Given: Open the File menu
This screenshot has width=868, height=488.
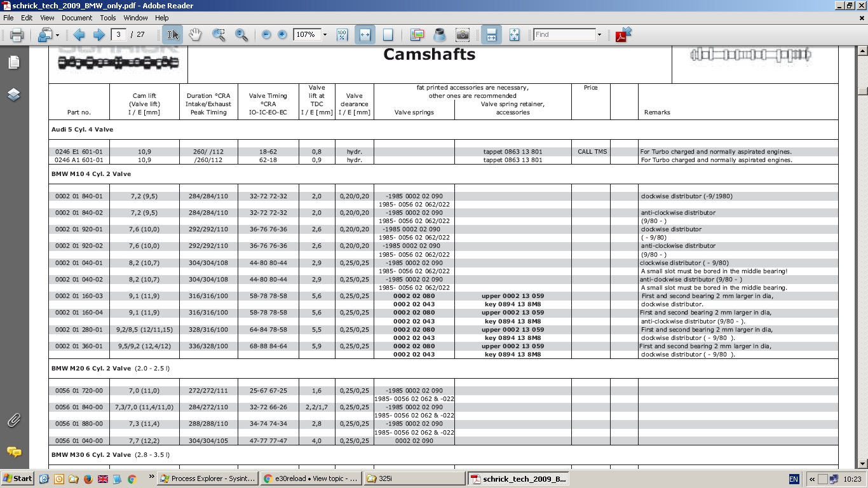Looking at the screenshot, I should coord(8,18).
